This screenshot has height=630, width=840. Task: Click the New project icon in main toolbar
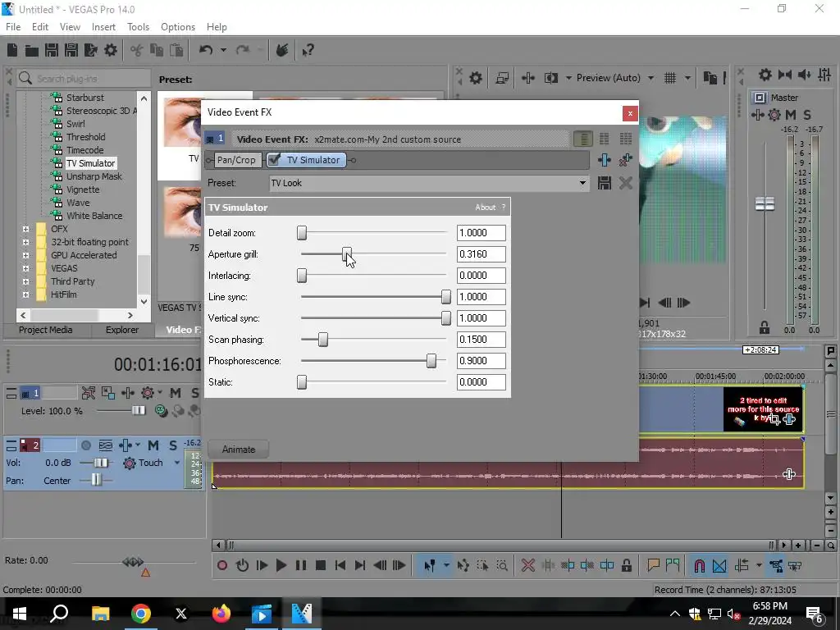click(x=12, y=50)
